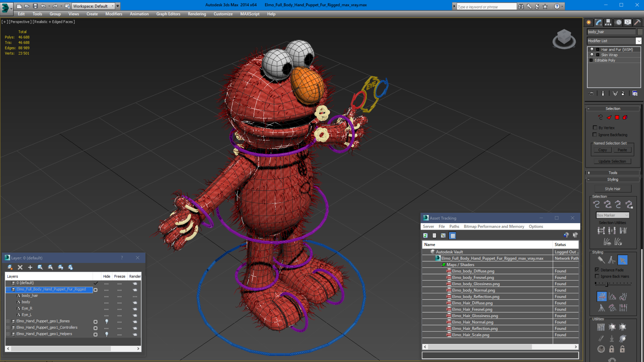Toggle Hair and Fur modifier lightbulb
This screenshot has height=362, width=644.
pos(592,49)
